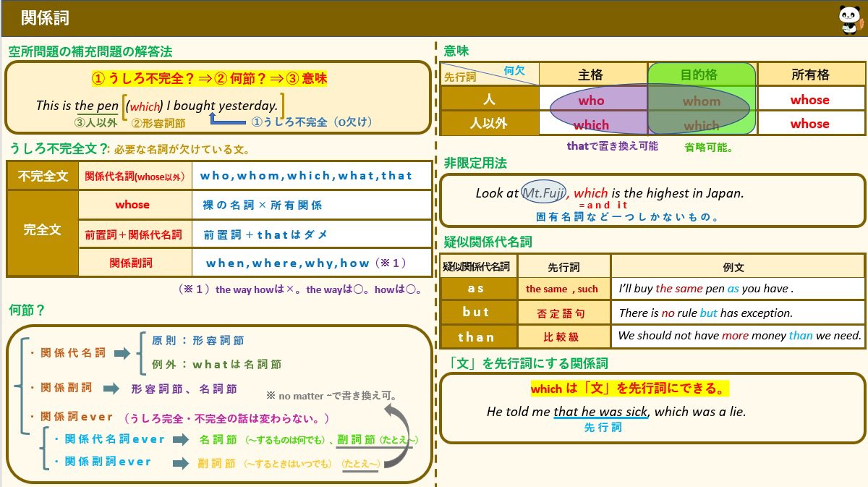Click the bullet ・関係副詞 in the 何節 box
Image resolution: width=868 pixels, height=487 pixels.
pos(61,388)
